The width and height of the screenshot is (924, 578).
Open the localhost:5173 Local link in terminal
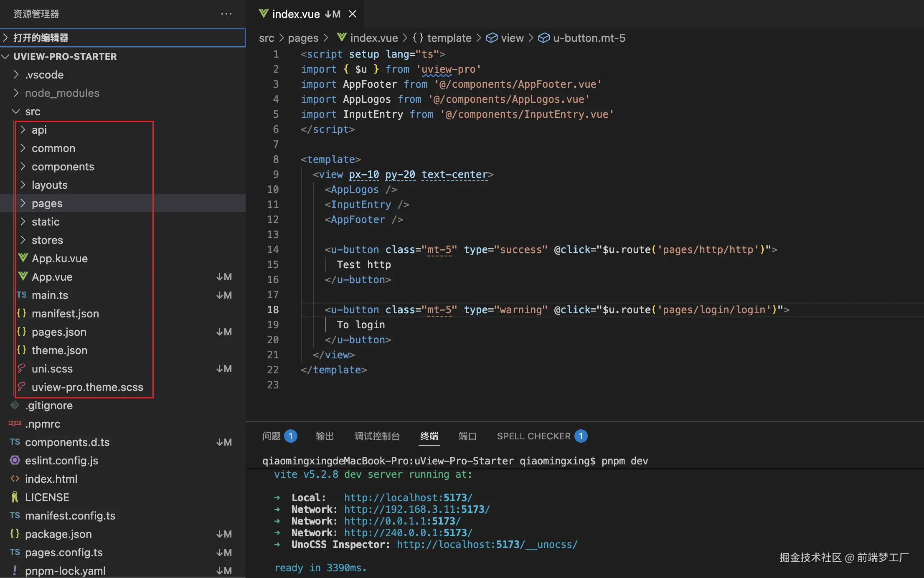click(x=408, y=497)
